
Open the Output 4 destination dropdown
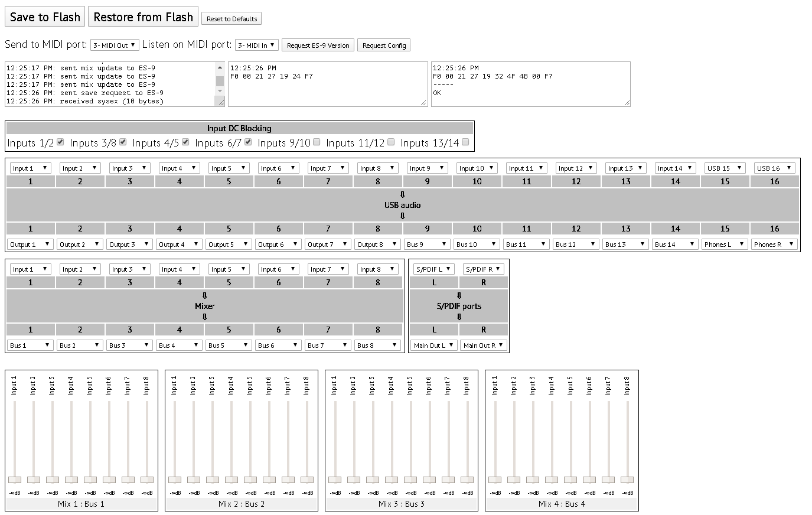pyautogui.click(x=179, y=244)
